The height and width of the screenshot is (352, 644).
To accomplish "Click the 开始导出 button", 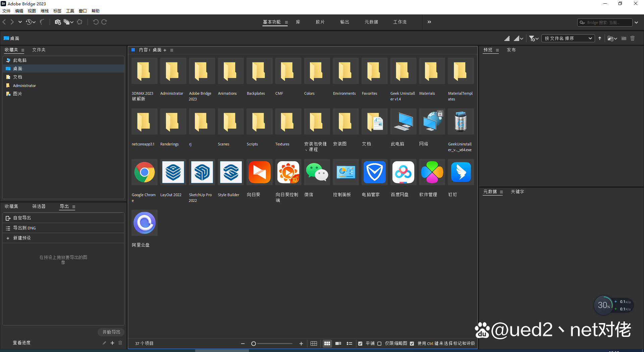I will pos(111,332).
